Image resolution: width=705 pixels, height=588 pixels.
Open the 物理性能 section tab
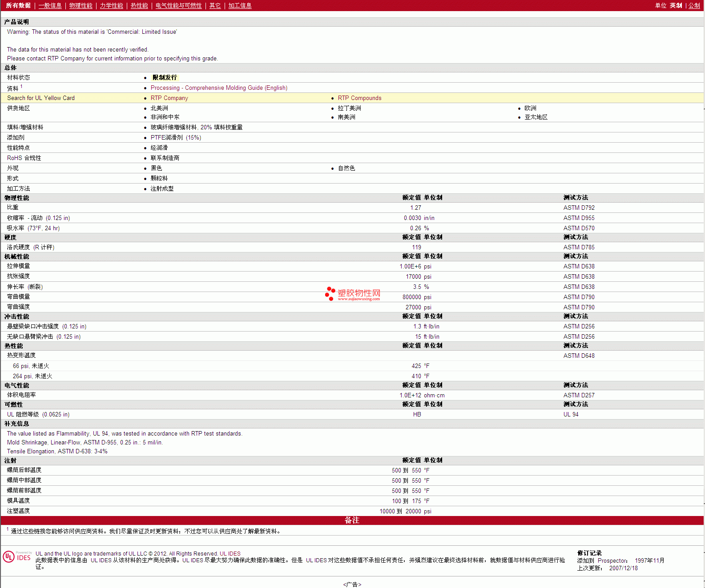coord(81,5)
